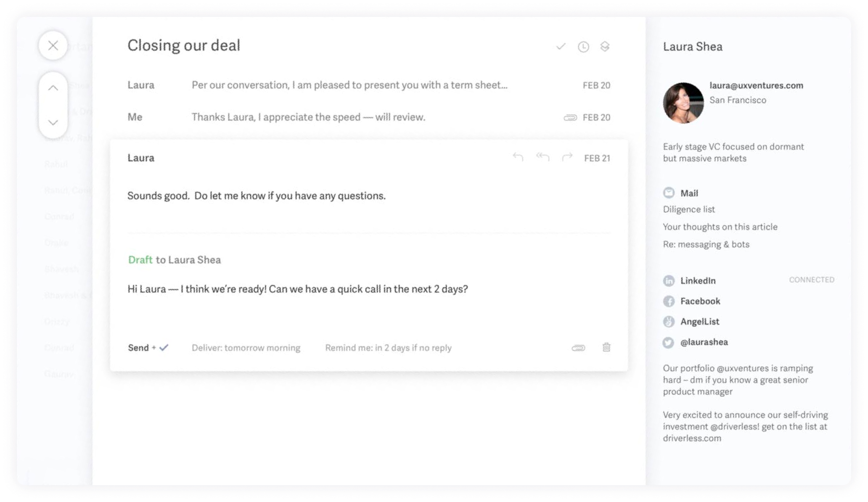Image resolution: width=868 pixels, height=502 pixels.
Task: Click the previous email navigation arrow up
Action: [53, 88]
